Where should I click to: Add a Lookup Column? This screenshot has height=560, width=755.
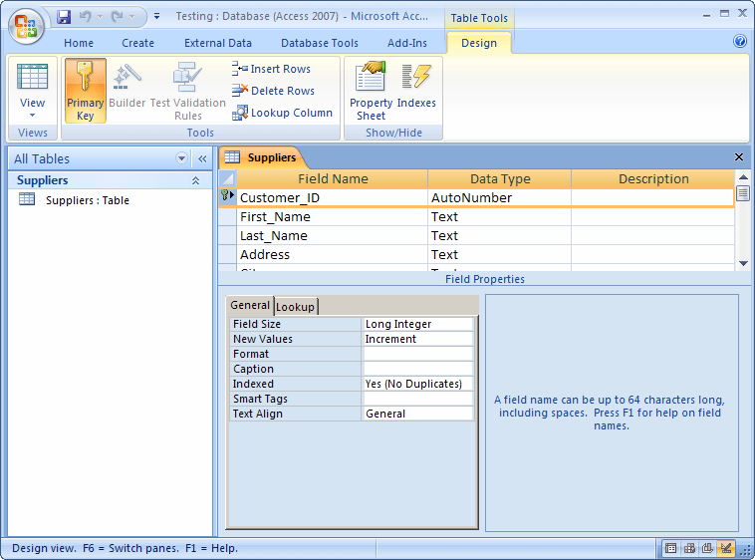coord(282,113)
